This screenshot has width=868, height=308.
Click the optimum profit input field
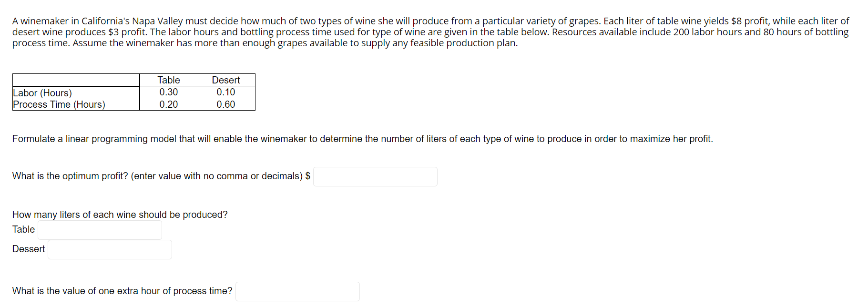tap(375, 176)
